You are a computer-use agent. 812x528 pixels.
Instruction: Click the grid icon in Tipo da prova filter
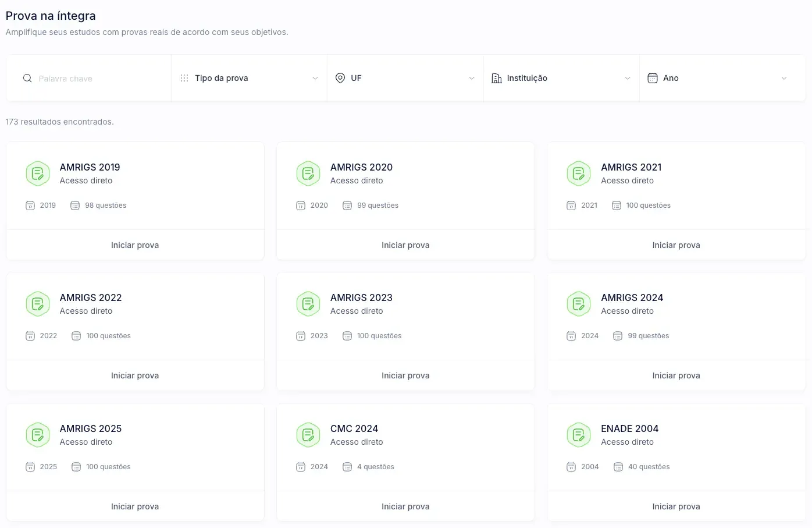pyautogui.click(x=184, y=77)
